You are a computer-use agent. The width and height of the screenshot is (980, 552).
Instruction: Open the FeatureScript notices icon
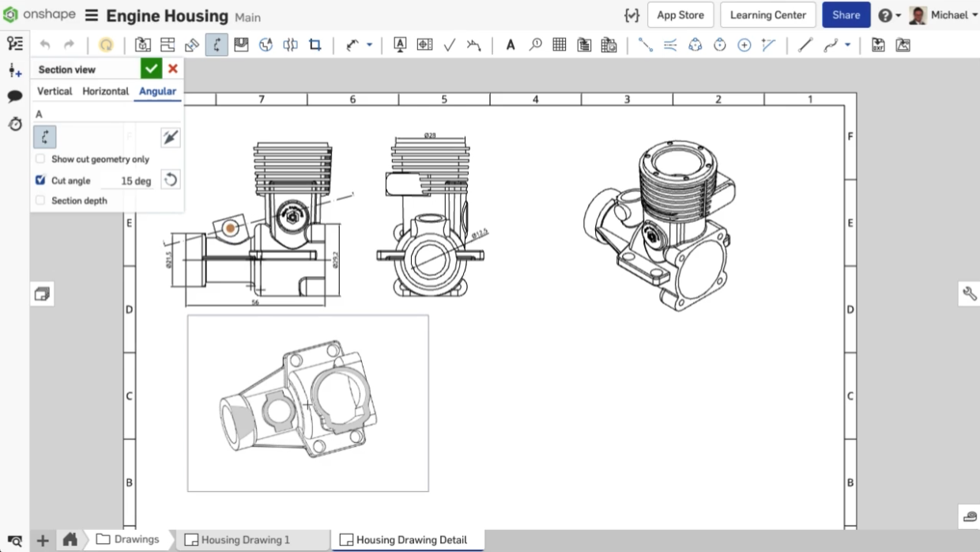[x=631, y=15]
